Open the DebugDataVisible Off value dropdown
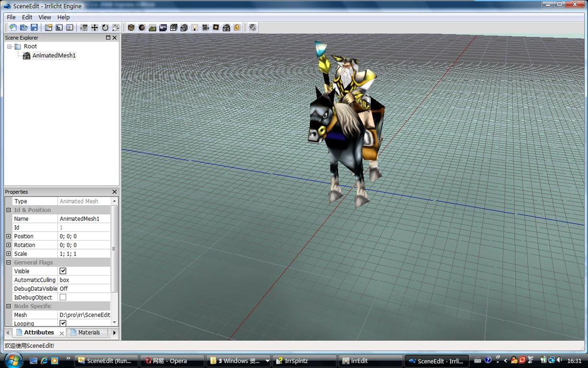 click(84, 288)
